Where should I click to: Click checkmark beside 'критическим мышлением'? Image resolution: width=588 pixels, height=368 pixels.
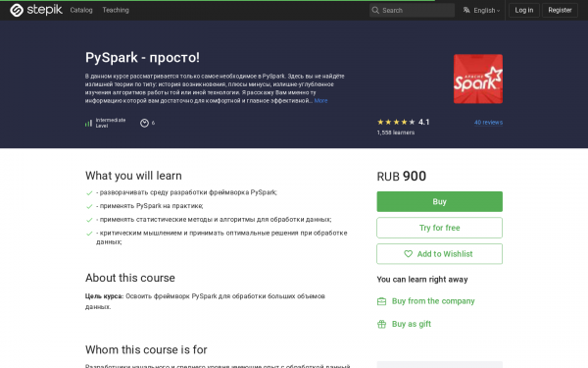[89, 234]
